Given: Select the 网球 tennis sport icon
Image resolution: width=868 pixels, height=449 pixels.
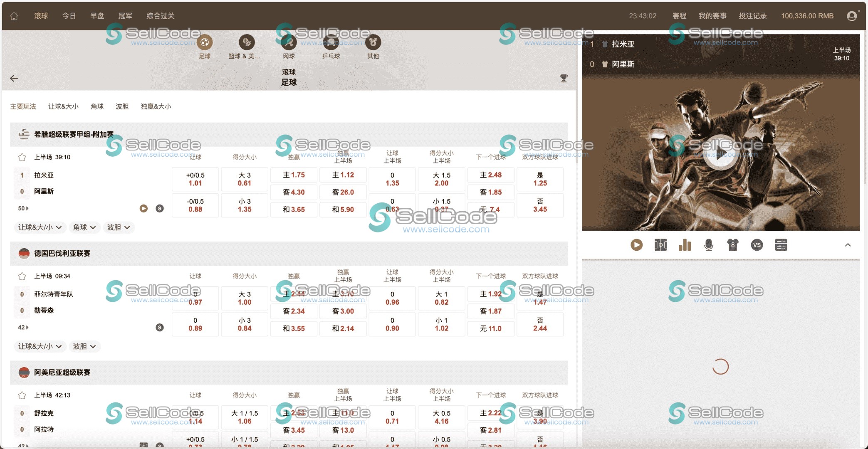Looking at the screenshot, I should [x=288, y=42].
